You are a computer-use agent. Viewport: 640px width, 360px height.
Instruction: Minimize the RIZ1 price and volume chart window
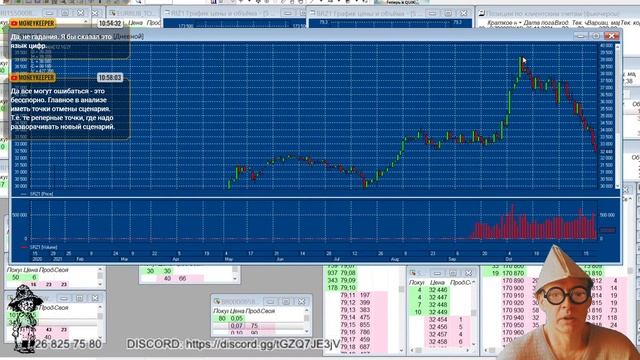click(x=288, y=13)
